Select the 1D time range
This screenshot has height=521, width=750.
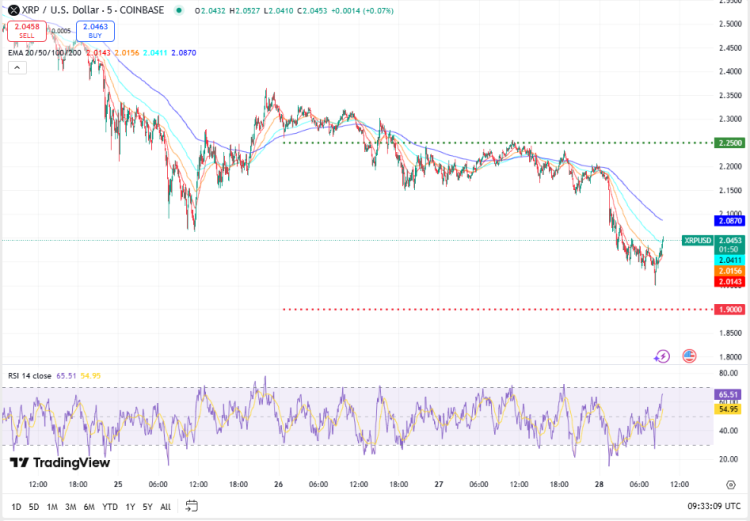pyautogui.click(x=19, y=507)
